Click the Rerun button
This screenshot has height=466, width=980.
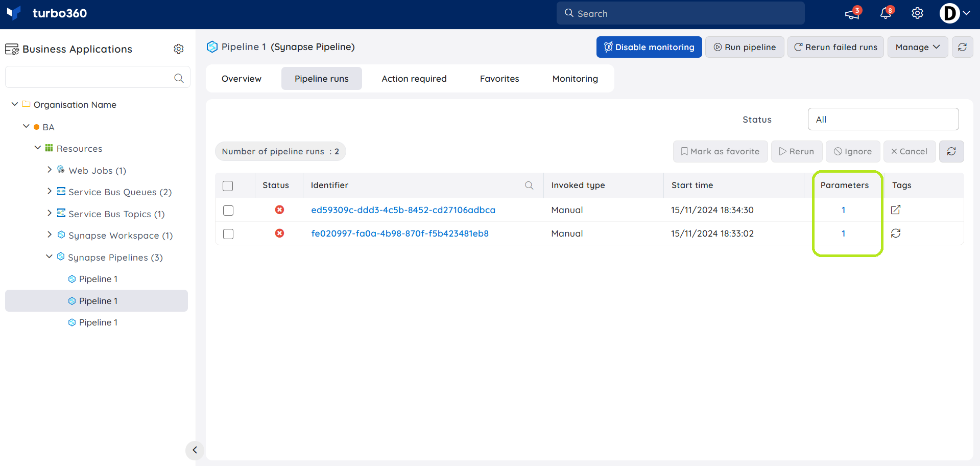[797, 151]
